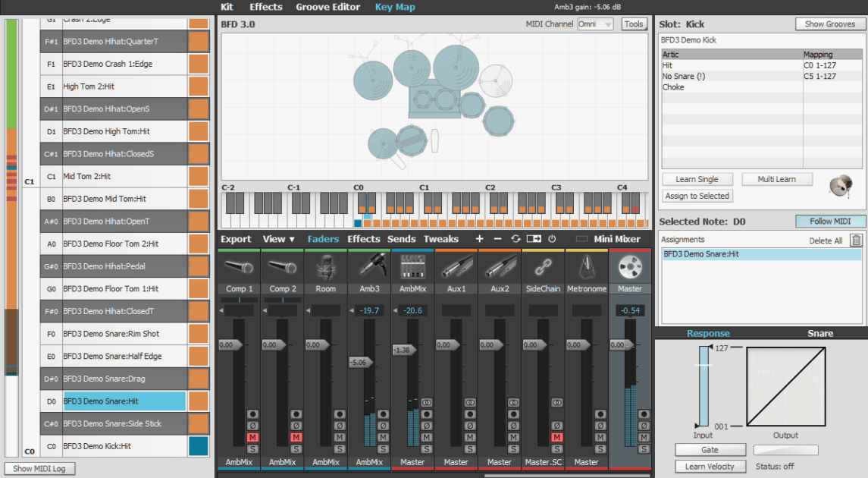Open the Amb3 output routing AmbMix selector

coord(369,462)
